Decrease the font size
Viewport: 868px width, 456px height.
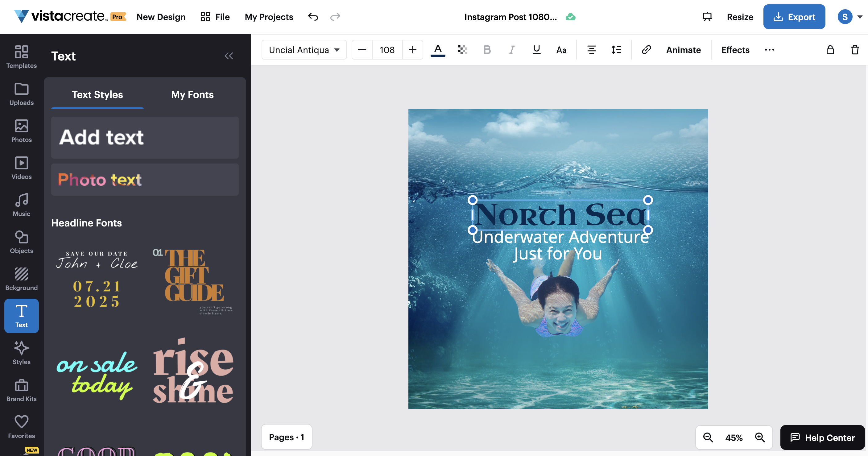pos(362,50)
